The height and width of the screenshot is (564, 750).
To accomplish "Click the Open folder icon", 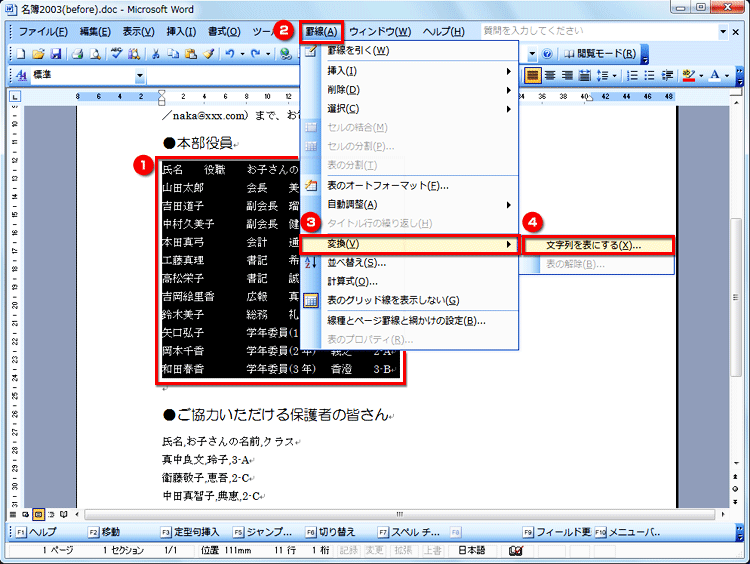I will pos(38,54).
